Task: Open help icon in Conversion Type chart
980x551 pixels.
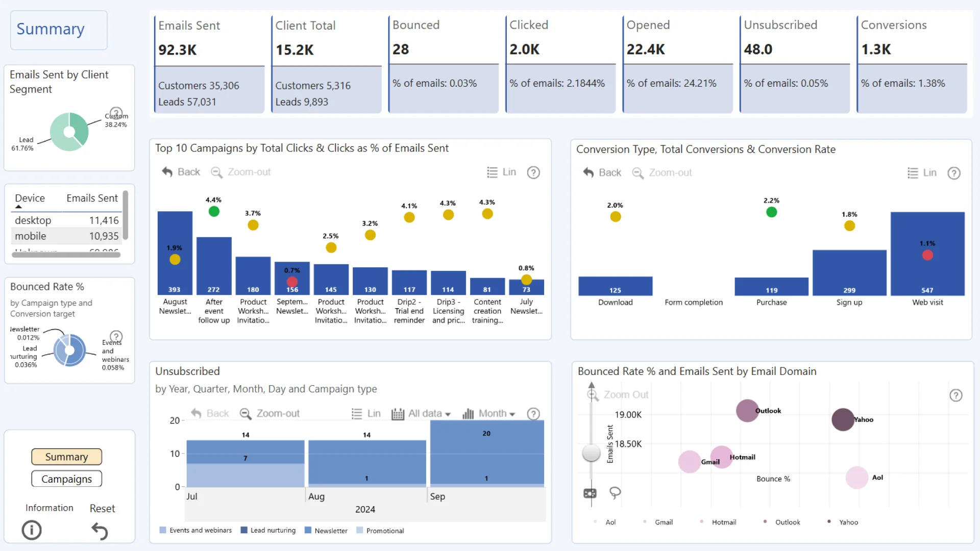Action: coord(954,173)
